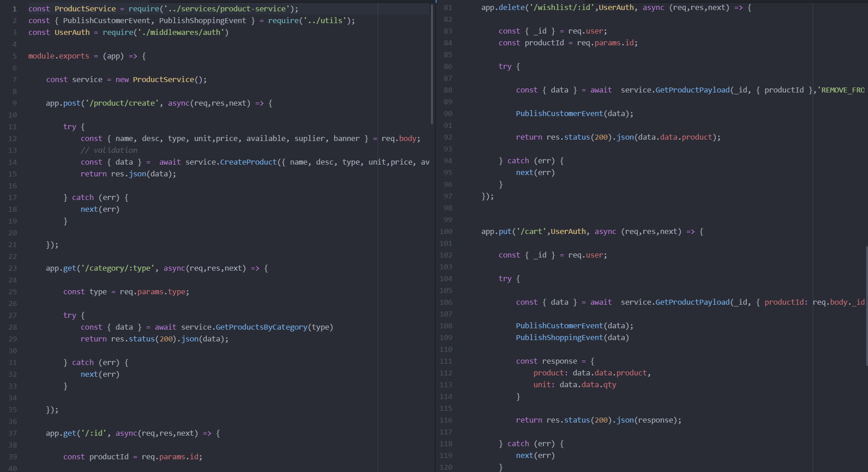Viewport: 868px width, 472px height.
Task: Click data.data.product on line 92
Action: [675, 137]
